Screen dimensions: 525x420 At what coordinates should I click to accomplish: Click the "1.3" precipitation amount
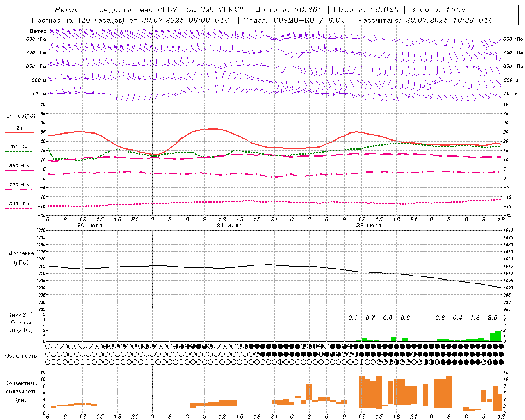[x=475, y=317]
